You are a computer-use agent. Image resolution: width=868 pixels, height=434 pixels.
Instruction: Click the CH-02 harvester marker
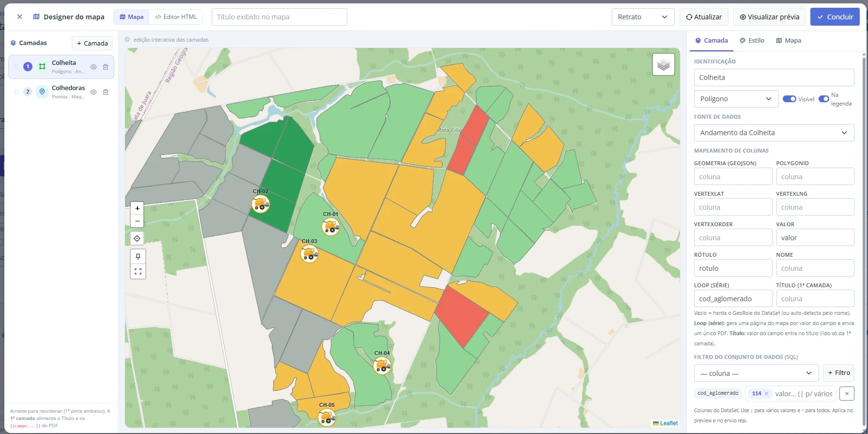click(261, 204)
